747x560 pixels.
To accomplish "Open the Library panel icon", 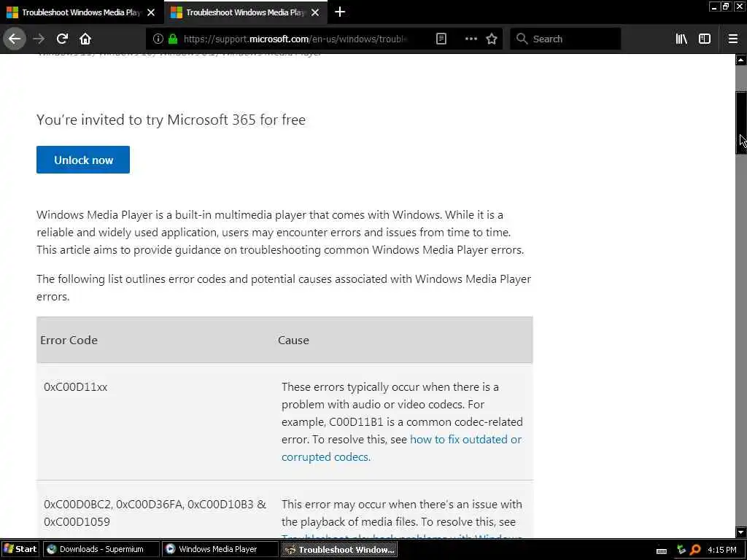I will 681,39.
